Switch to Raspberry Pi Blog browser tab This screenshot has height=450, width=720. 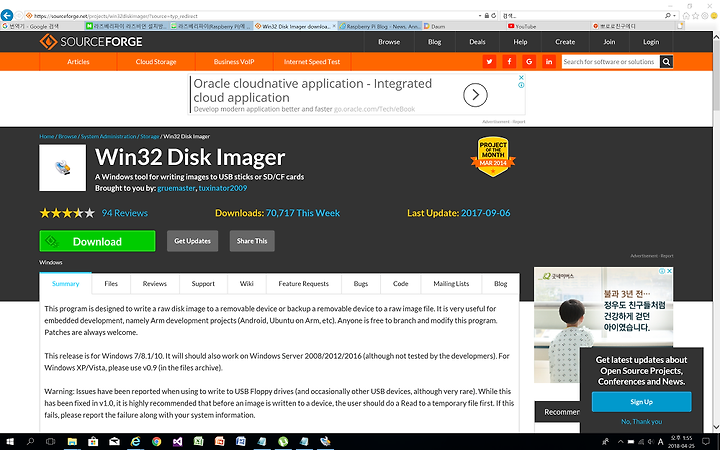[x=380, y=26]
